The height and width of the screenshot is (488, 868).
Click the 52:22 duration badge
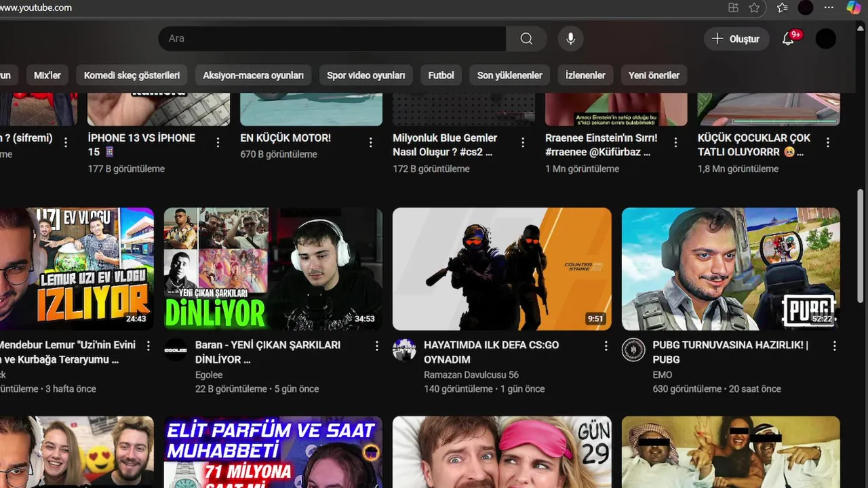(x=823, y=319)
